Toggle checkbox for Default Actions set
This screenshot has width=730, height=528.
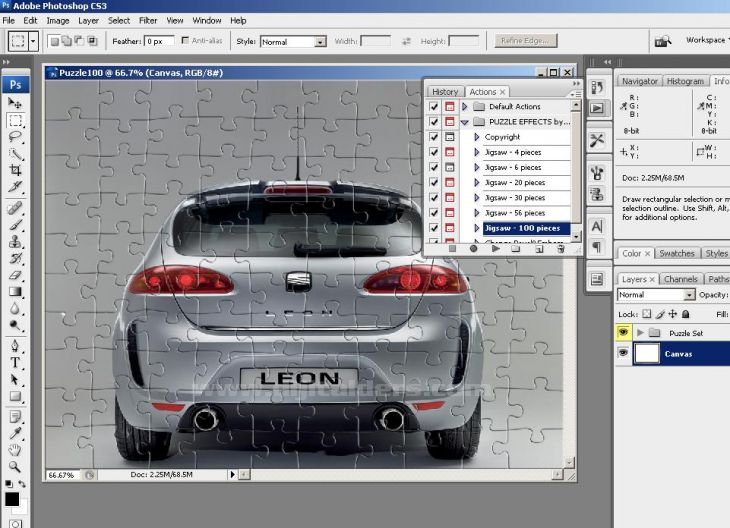tap(434, 107)
